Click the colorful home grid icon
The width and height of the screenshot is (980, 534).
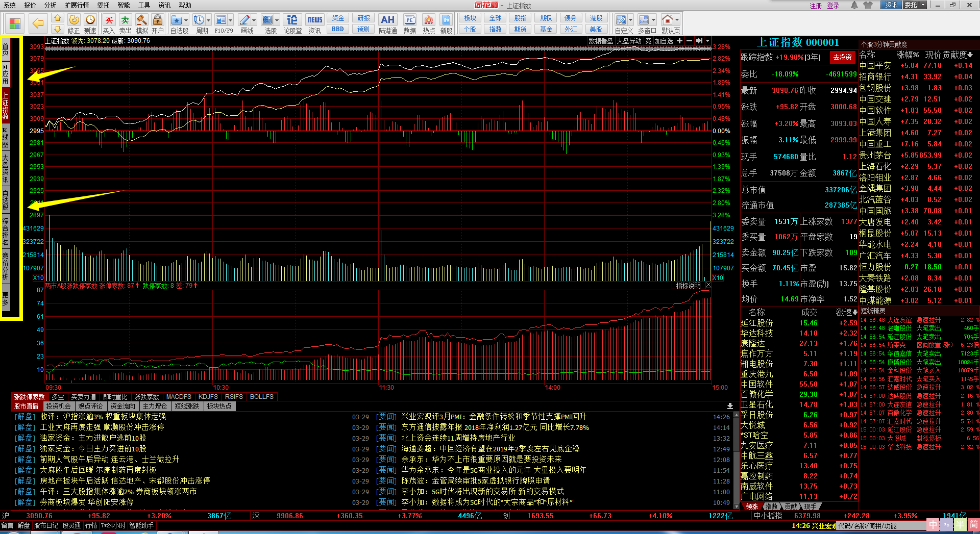click(15, 23)
